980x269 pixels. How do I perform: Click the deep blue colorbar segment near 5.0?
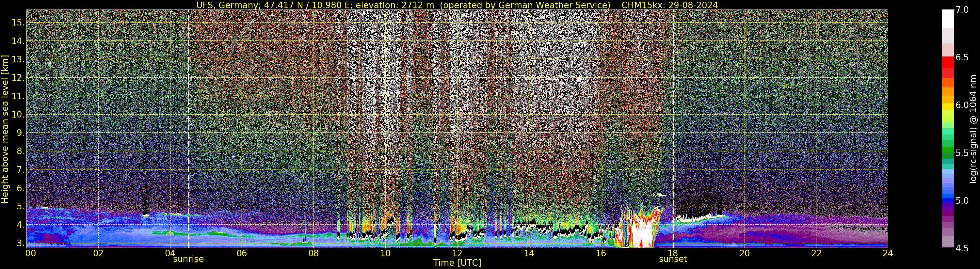click(948, 200)
